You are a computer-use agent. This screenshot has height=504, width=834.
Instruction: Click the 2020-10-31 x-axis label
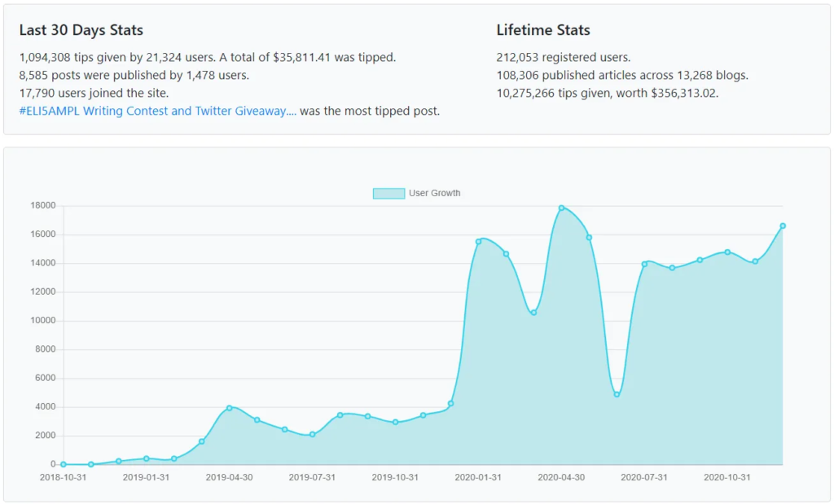(x=727, y=477)
